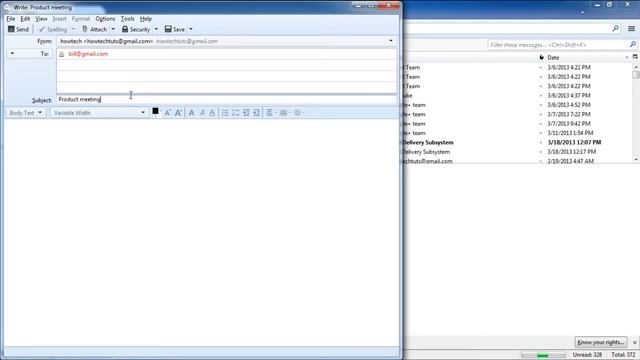Toggle junk status for 3/6/2013 4:37 PM message

(x=541, y=96)
